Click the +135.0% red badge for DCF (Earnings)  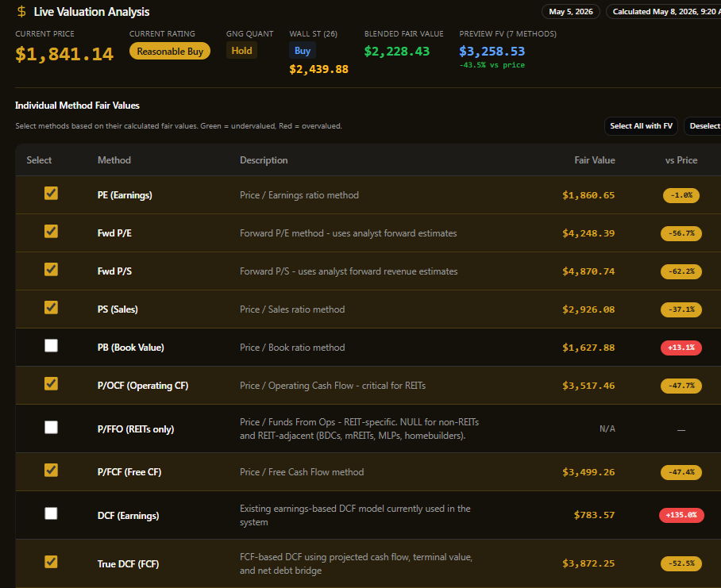(681, 515)
